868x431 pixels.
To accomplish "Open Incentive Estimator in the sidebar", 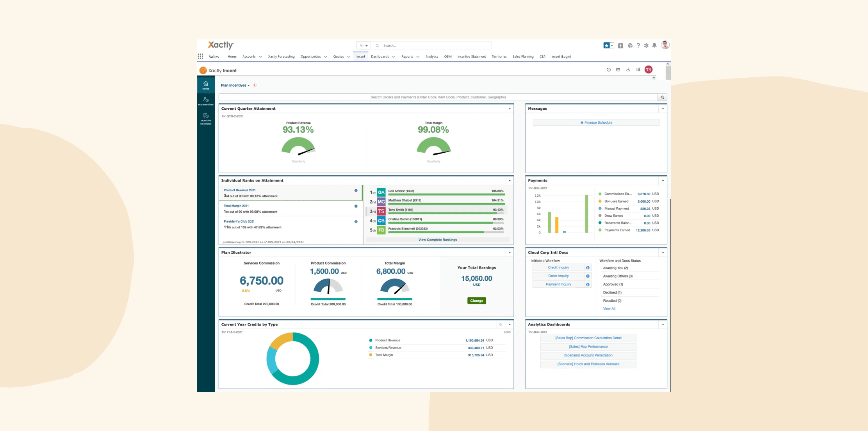I will point(206,119).
